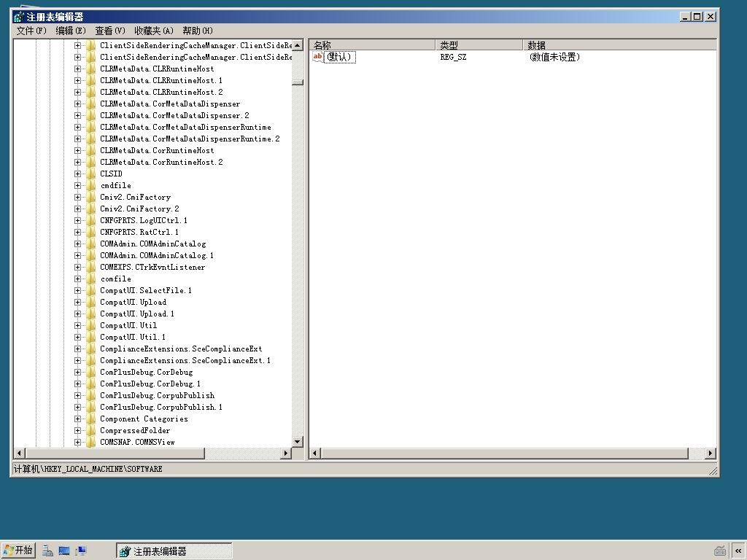Click the 名称 column header
The image size is (747, 560).
click(373, 45)
